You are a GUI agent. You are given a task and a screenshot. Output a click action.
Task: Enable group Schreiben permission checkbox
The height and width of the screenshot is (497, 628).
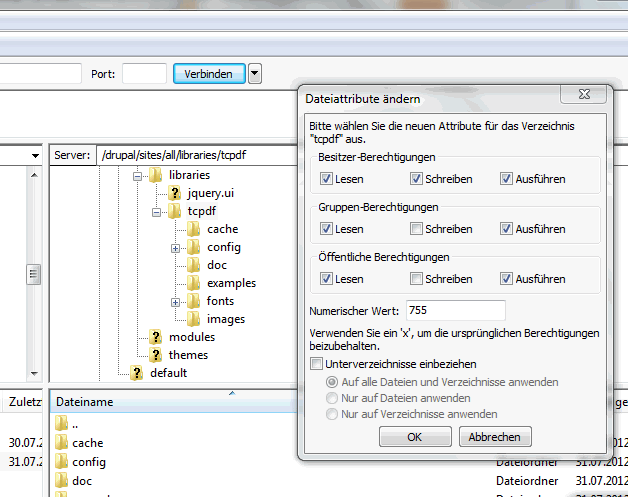[416, 229]
